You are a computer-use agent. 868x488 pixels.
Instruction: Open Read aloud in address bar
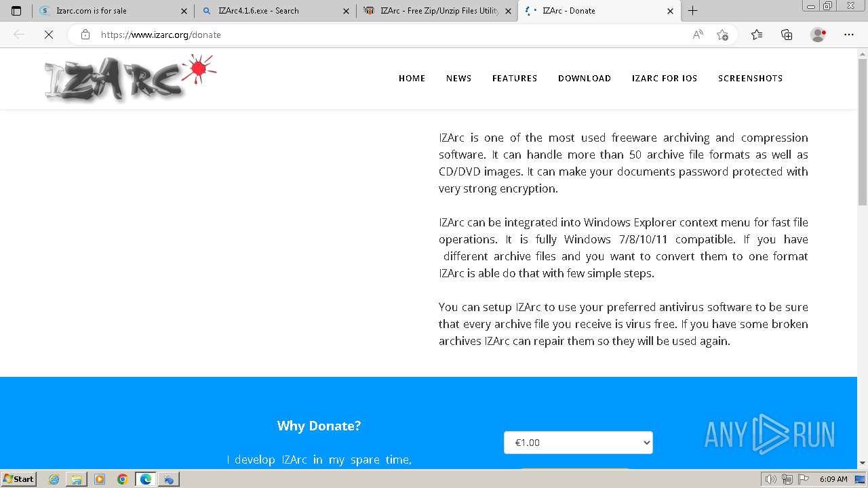point(698,35)
